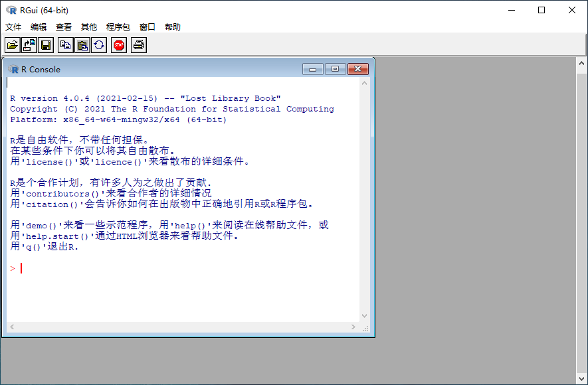Viewport: 588px width, 385px height.
Task: Expand the 程序包 menu
Action: pos(118,27)
